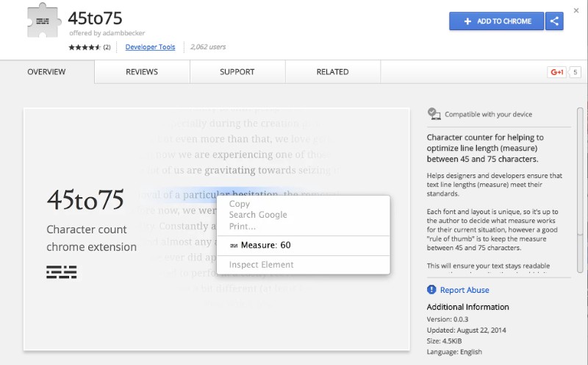Select Measure: 60 context menu item

(x=303, y=245)
